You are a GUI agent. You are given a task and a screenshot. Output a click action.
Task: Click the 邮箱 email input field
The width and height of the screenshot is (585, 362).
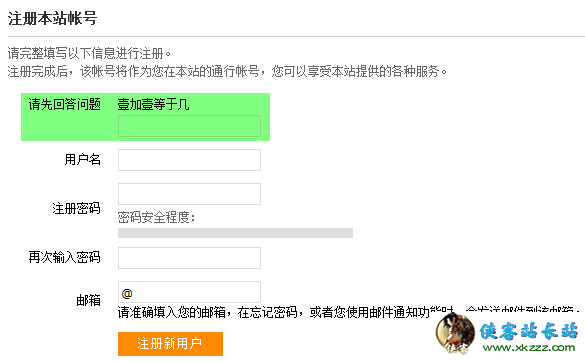tap(189, 292)
